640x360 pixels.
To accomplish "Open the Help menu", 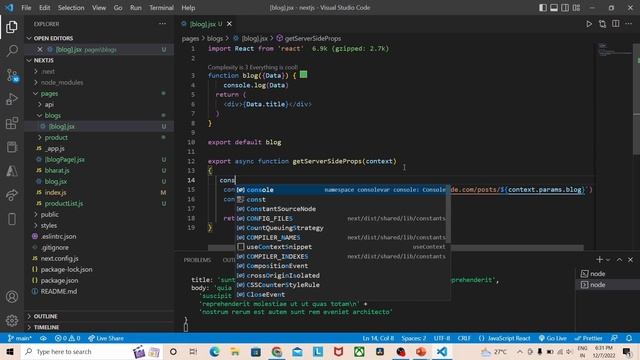I will [188, 8].
